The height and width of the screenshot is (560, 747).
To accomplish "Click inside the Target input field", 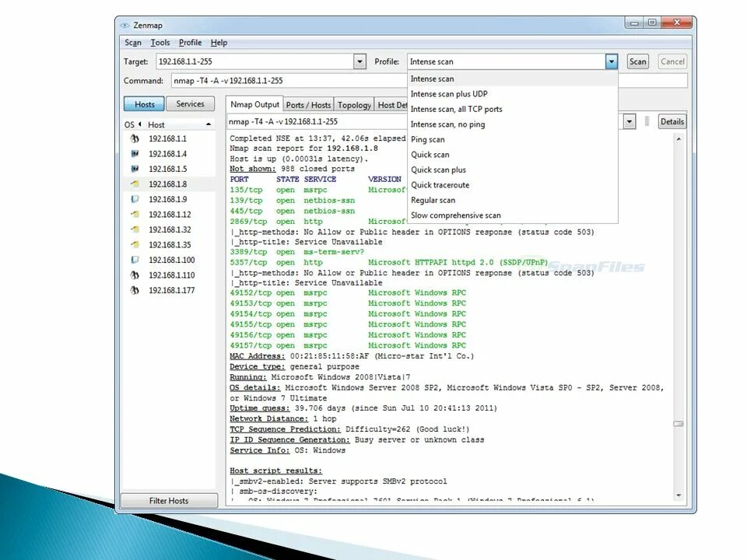I will click(254, 61).
